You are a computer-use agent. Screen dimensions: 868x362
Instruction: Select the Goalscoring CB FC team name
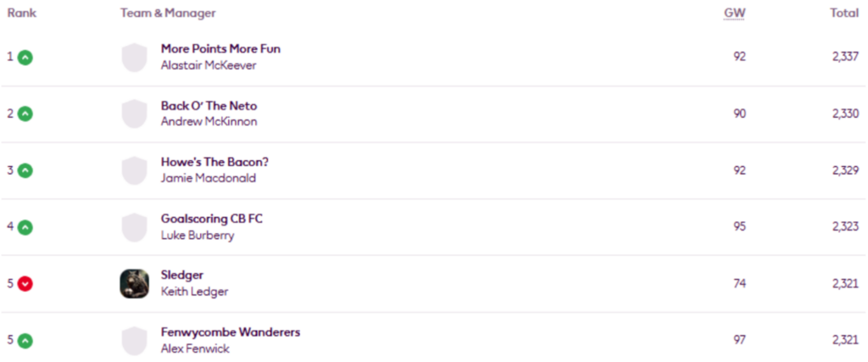[x=212, y=219]
